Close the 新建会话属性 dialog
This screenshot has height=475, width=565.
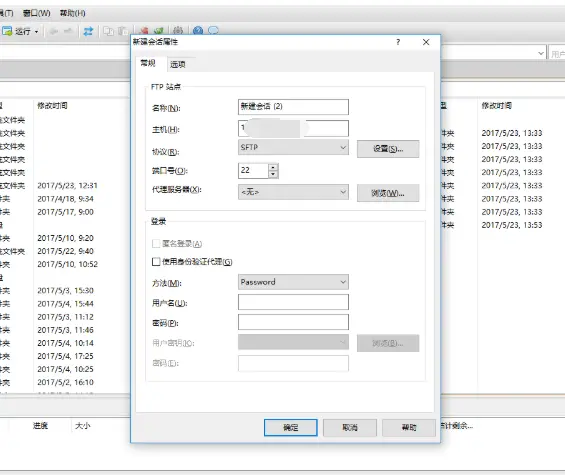[x=426, y=42]
